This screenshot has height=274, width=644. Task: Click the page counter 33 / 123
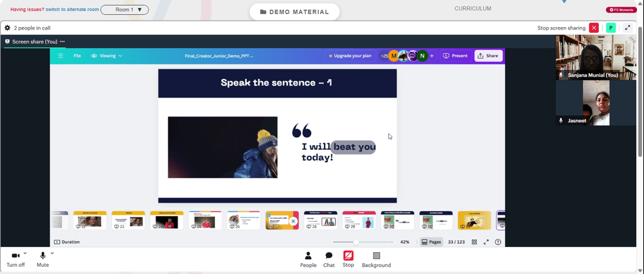click(457, 242)
